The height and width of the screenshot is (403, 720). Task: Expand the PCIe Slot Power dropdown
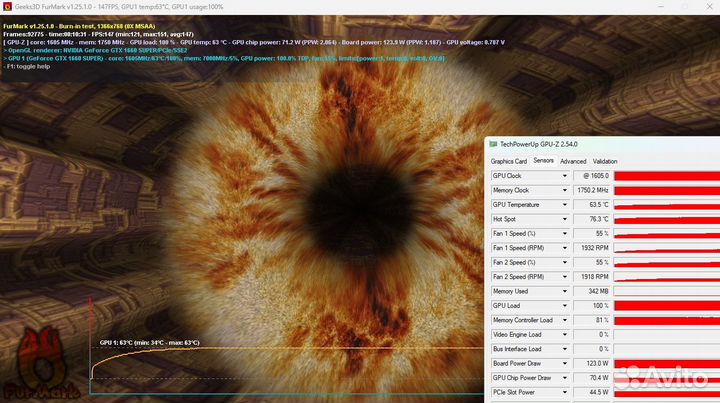pyautogui.click(x=565, y=393)
